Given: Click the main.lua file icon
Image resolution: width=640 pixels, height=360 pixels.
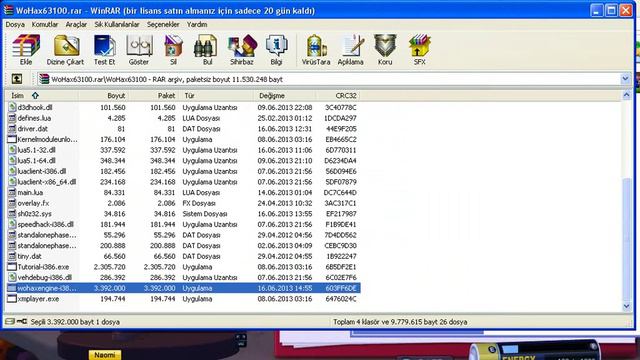Looking at the screenshot, I should pos(12,192).
